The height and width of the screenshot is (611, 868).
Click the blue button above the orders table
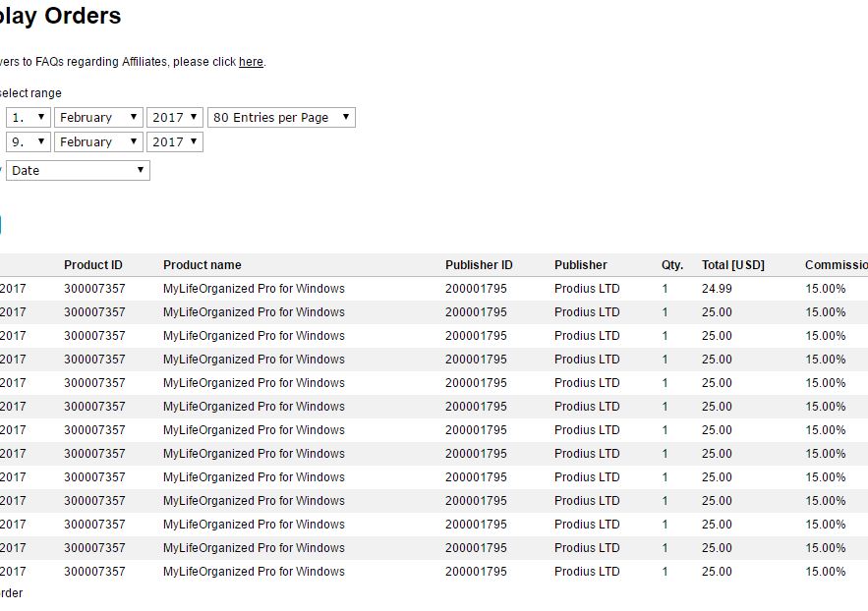click(1, 225)
